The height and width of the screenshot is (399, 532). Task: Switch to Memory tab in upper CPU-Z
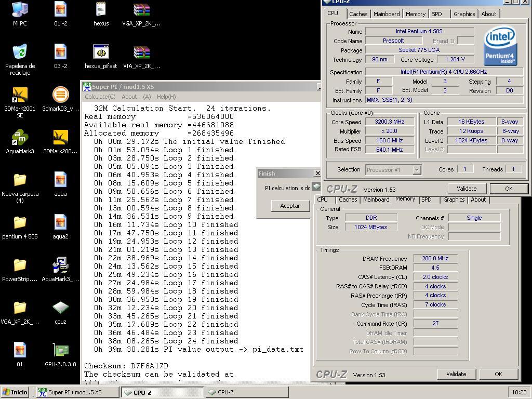(x=415, y=14)
